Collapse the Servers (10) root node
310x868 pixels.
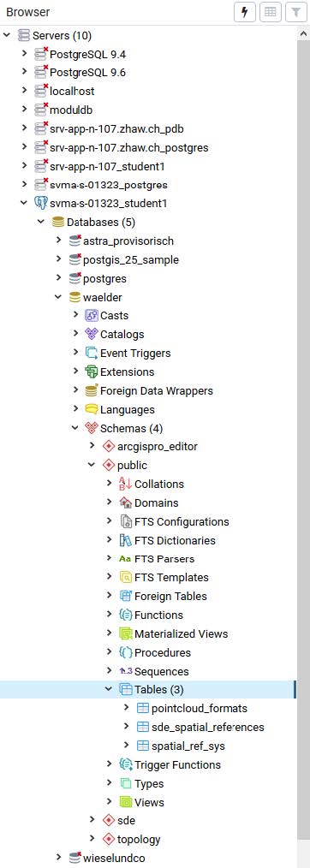point(7,36)
